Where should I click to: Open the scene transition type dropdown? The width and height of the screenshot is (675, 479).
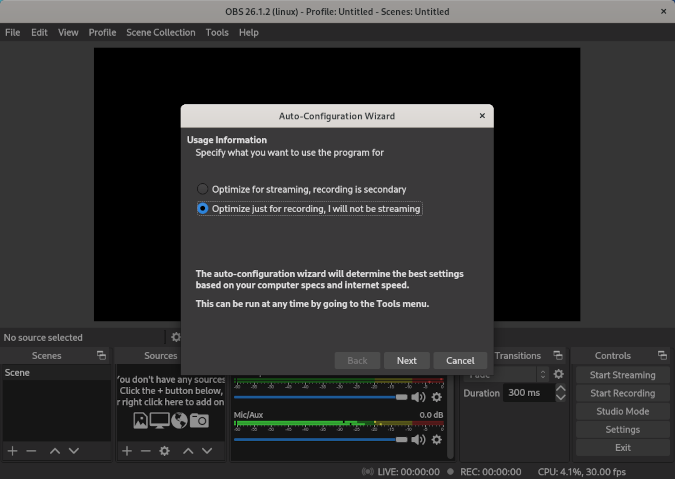click(x=520, y=374)
